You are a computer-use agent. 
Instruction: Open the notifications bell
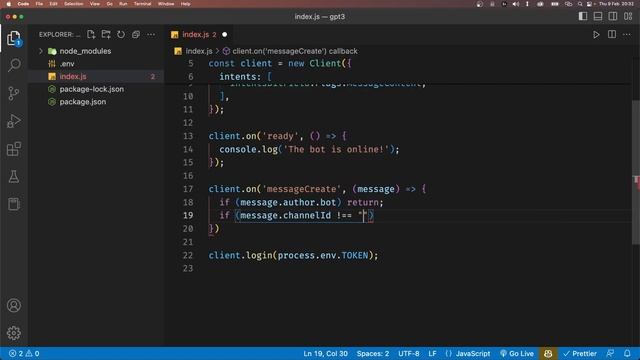[627, 353]
